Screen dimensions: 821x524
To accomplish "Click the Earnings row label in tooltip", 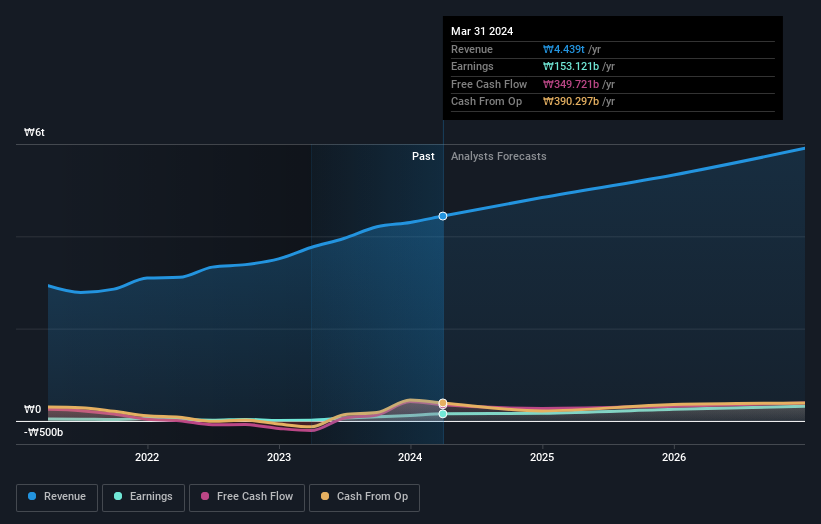I will (472, 66).
